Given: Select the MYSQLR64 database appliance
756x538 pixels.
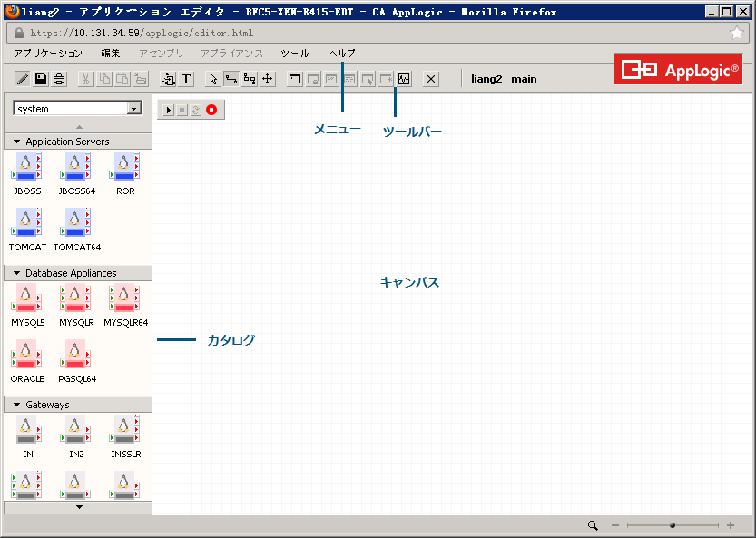Looking at the screenshot, I should 124,298.
